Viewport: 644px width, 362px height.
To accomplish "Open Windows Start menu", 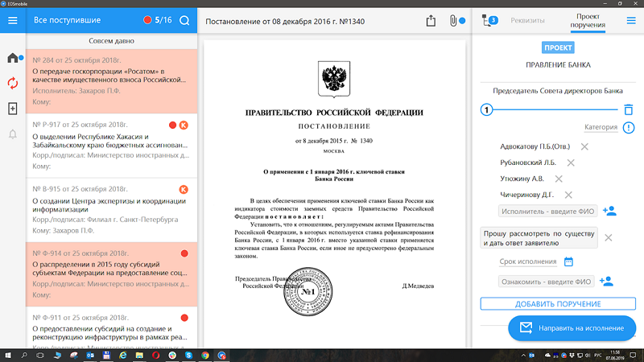I will (x=7, y=356).
